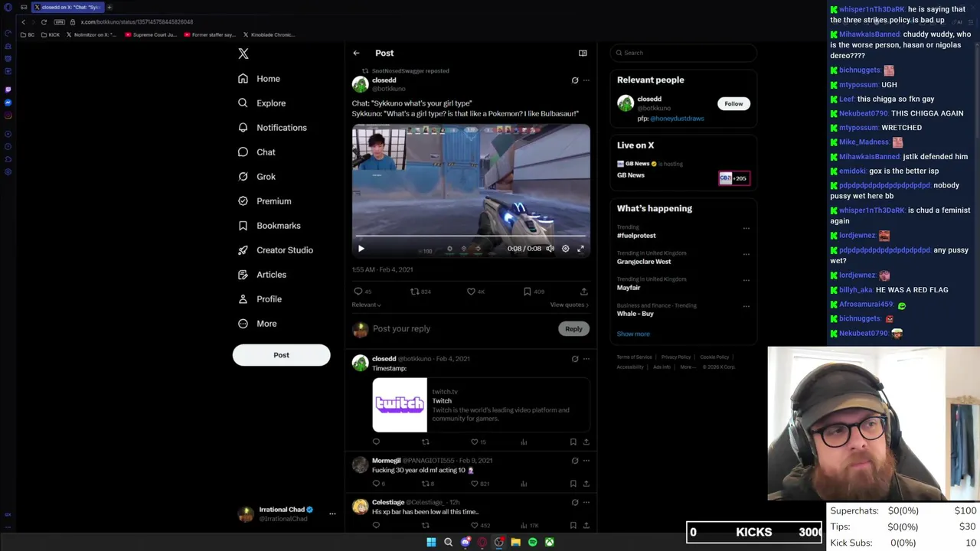Image resolution: width=980 pixels, height=551 pixels.
Task: Reload the page in browser toolbar
Action: (x=44, y=22)
